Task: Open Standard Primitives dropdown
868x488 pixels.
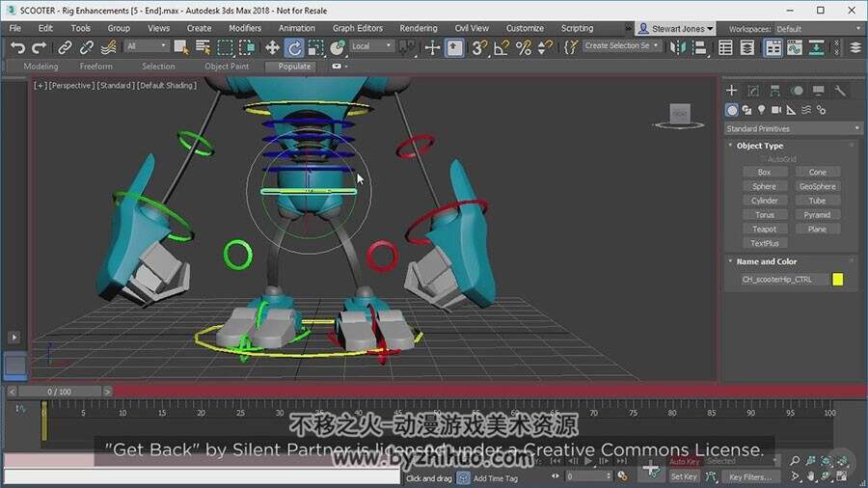Action: pos(794,128)
